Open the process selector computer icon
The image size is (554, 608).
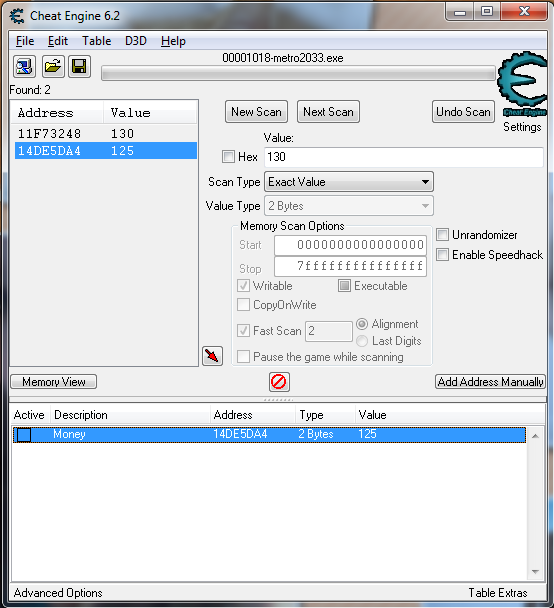[x=24, y=67]
